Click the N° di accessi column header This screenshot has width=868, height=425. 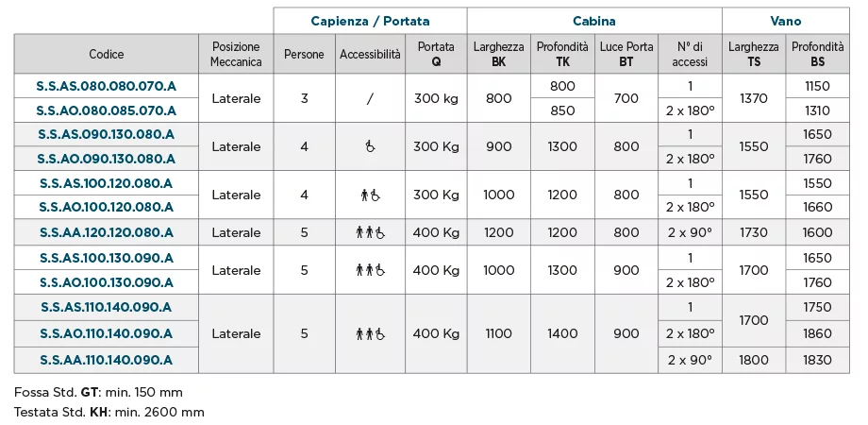(x=690, y=55)
